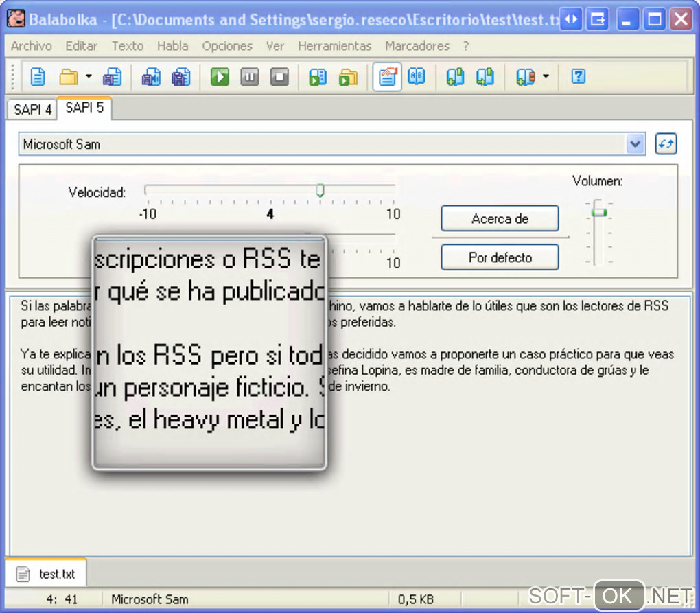Pause the speech playback
700x613 pixels.
249,77
